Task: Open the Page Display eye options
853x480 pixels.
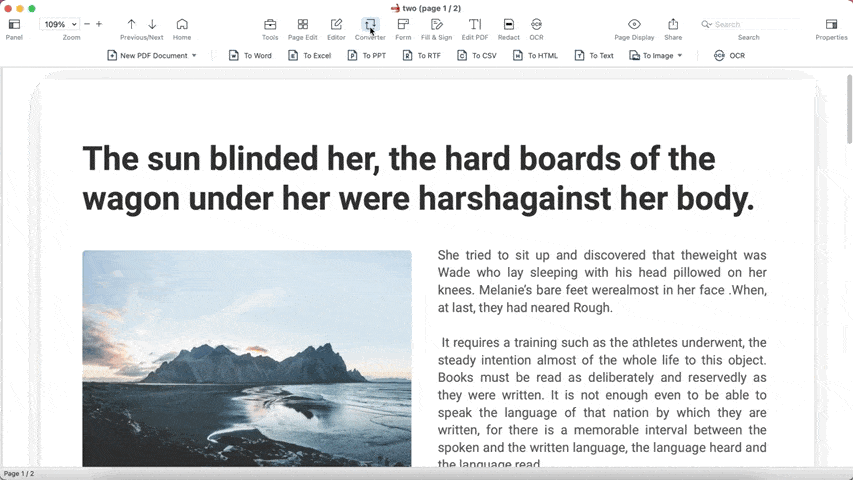Action: click(634, 25)
